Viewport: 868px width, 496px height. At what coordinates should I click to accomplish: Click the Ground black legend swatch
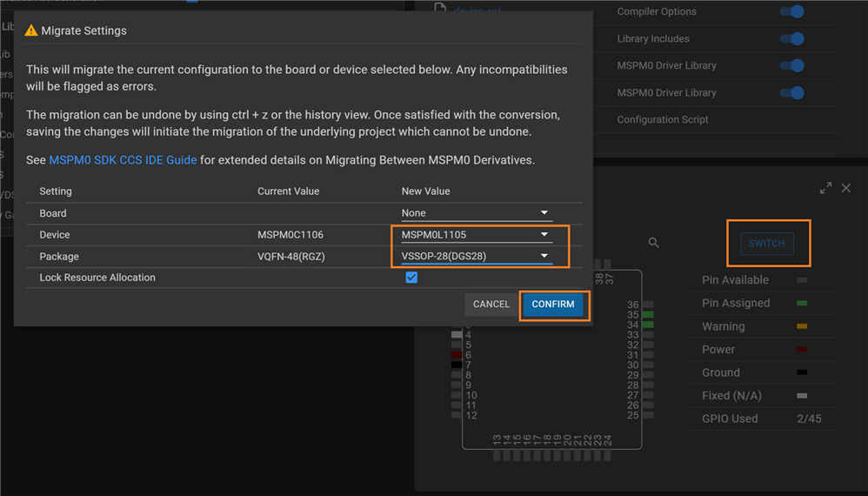point(802,372)
